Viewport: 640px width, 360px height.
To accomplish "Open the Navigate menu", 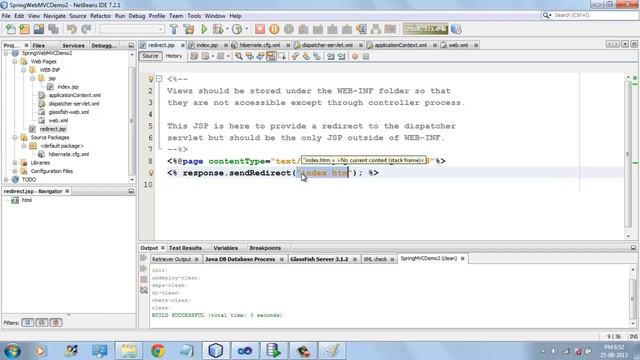I will (x=54, y=16).
